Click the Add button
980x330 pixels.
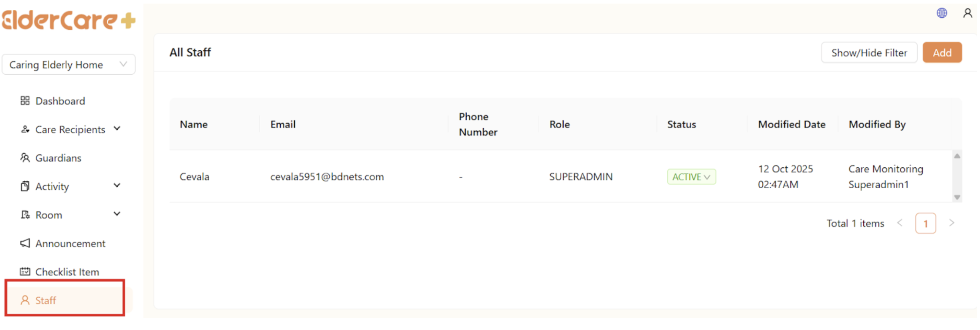942,52
